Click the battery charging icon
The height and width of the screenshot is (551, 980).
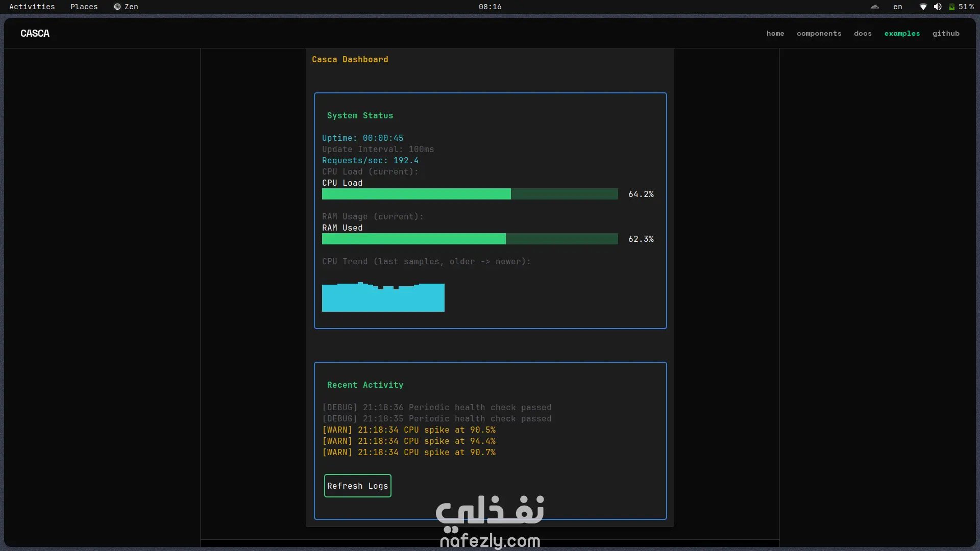tap(952, 7)
